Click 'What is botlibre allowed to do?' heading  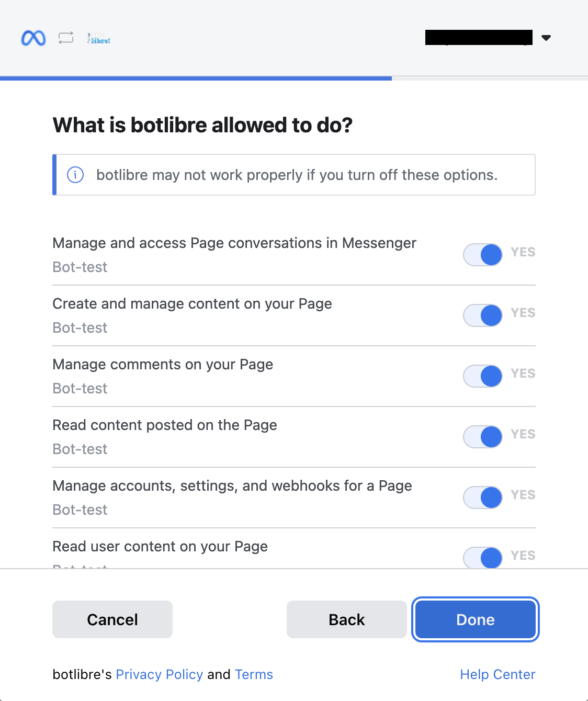203,125
